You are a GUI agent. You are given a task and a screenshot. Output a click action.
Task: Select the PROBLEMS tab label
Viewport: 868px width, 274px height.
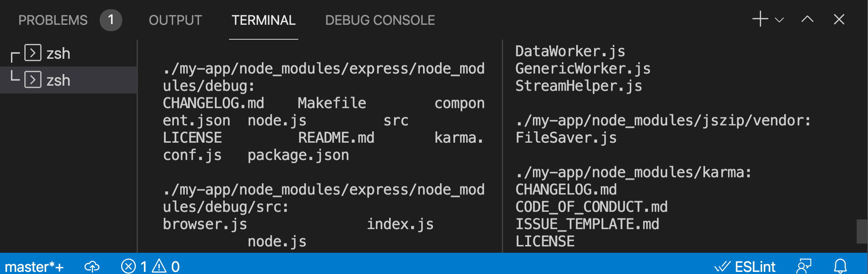coord(53,20)
